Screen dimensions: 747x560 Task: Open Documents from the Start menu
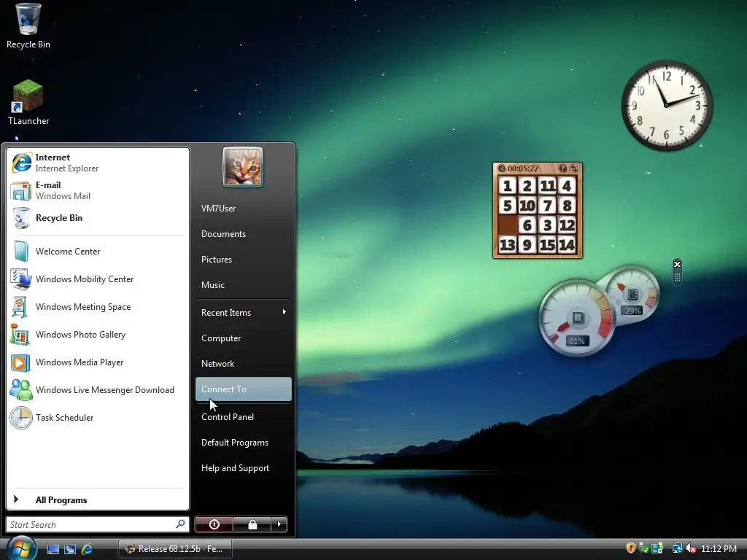[x=244, y=234]
